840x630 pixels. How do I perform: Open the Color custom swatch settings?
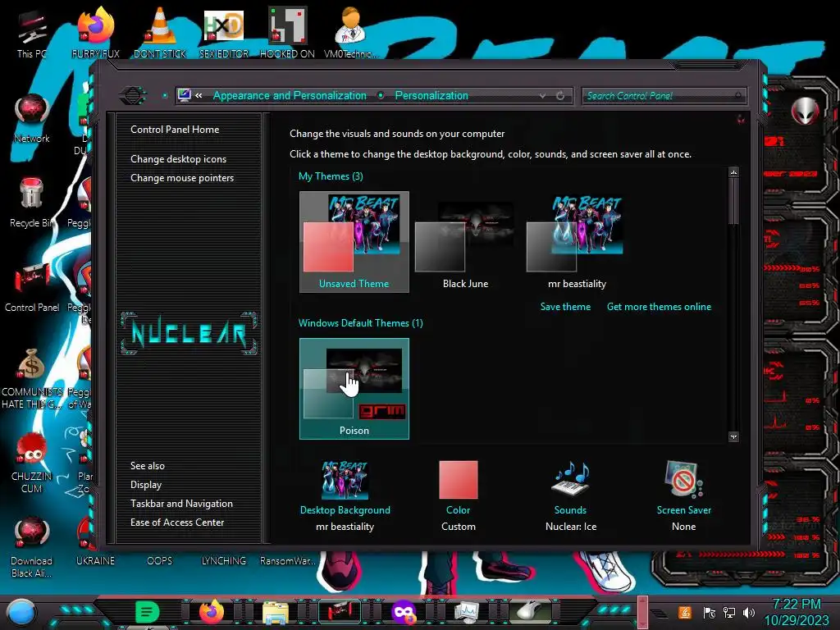459,496
